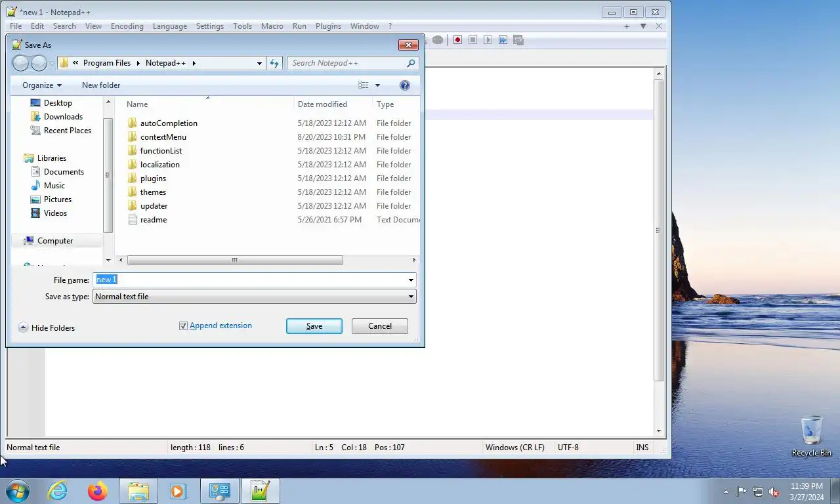Launch Internet Explorer from the taskbar
Image resolution: width=840 pixels, height=504 pixels.
pyautogui.click(x=58, y=491)
